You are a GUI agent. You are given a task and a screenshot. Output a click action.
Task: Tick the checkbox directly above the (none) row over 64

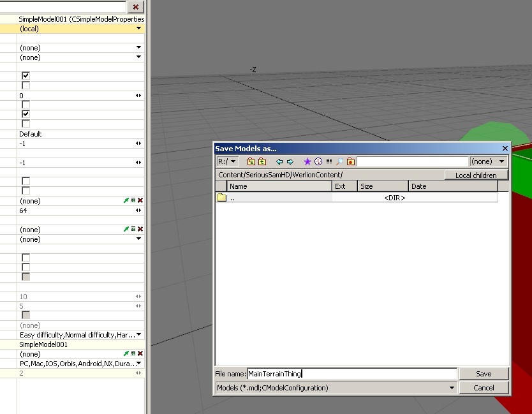click(x=26, y=190)
